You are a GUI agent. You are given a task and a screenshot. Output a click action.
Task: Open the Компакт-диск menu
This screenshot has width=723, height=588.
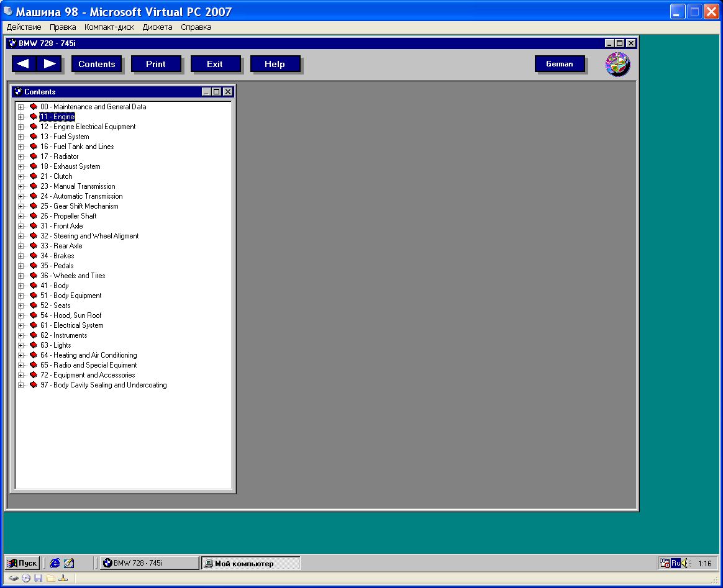(x=109, y=27)
